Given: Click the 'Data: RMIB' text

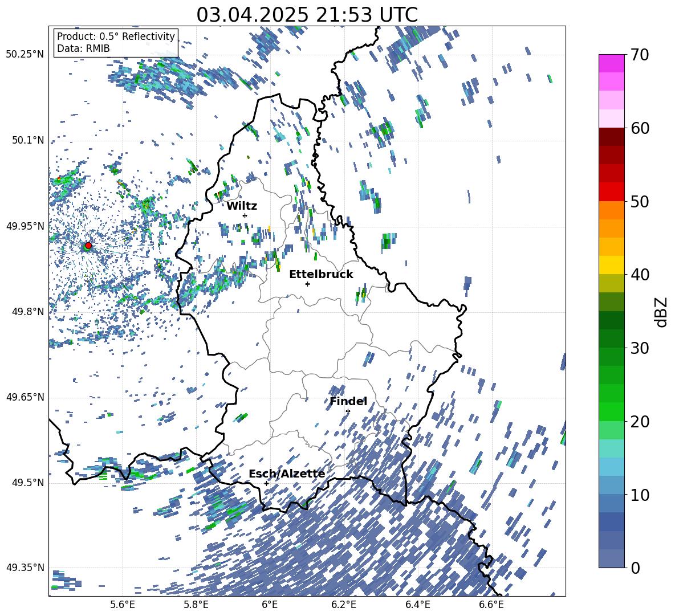Looking at the screenshot, I should [x=83, y=48].
